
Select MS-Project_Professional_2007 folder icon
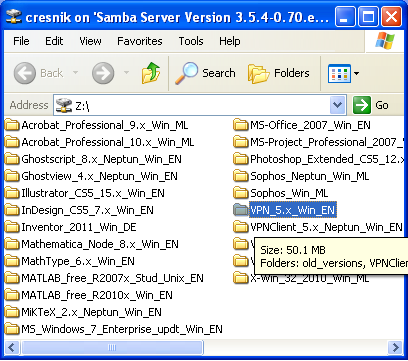pyautogui.click(x=241, y=142)
